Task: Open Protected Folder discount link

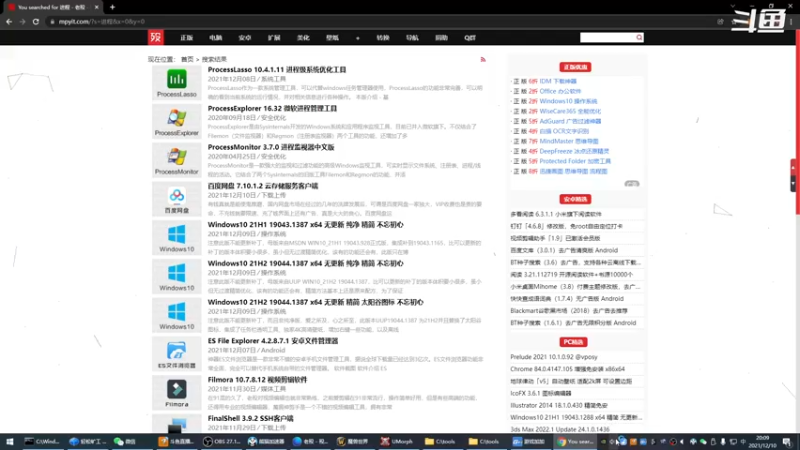Action: tap(575, 161)
